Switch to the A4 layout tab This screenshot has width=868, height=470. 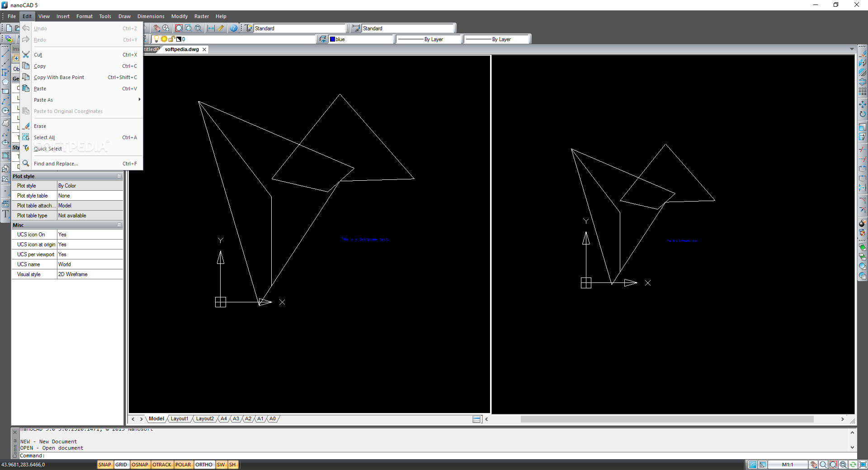tap(224, 419)
